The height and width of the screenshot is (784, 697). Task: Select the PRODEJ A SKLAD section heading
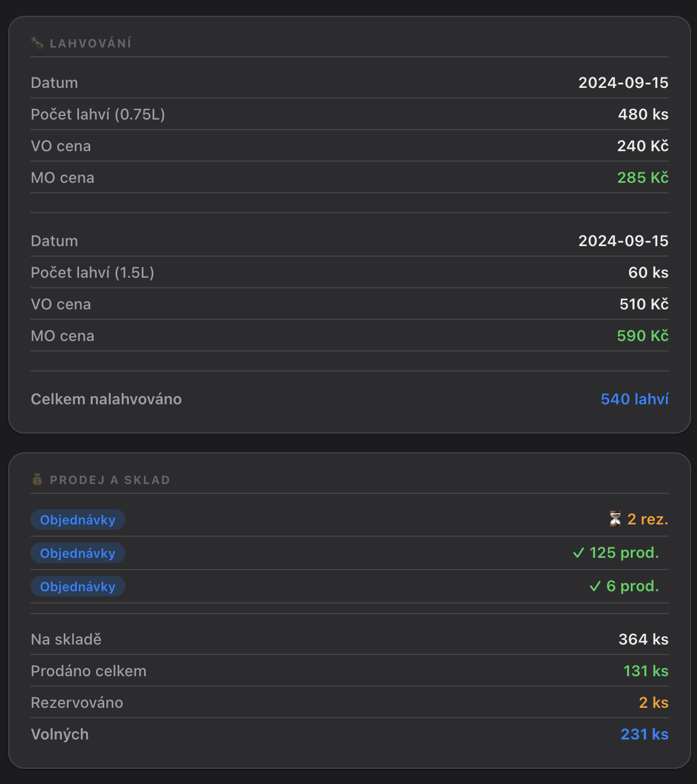110,480
